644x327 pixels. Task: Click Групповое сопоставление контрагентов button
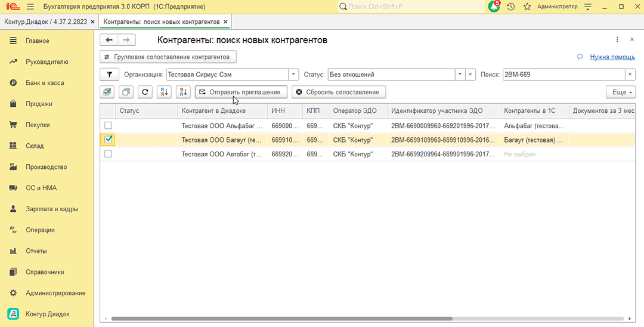[168, 57]
